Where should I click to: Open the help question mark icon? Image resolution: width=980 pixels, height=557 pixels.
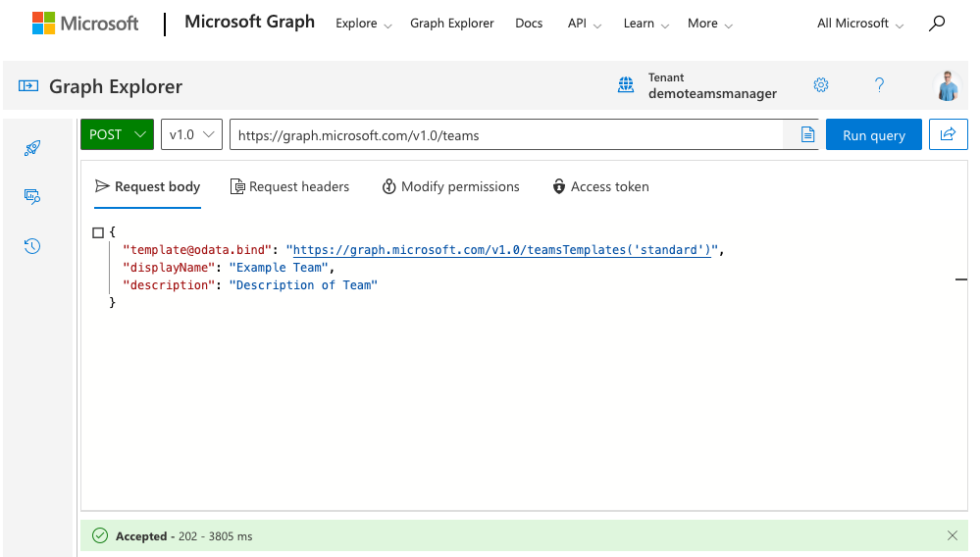click(879, 85)
